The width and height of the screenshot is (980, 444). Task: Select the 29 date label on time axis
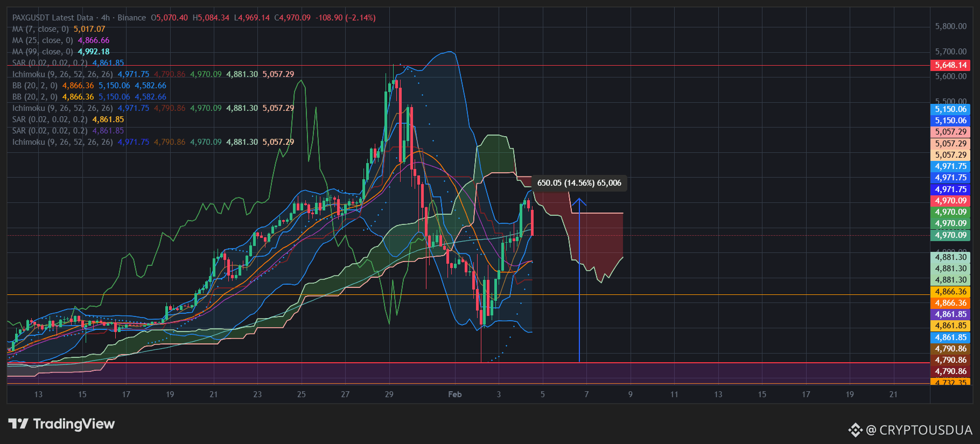coord(389,394)
